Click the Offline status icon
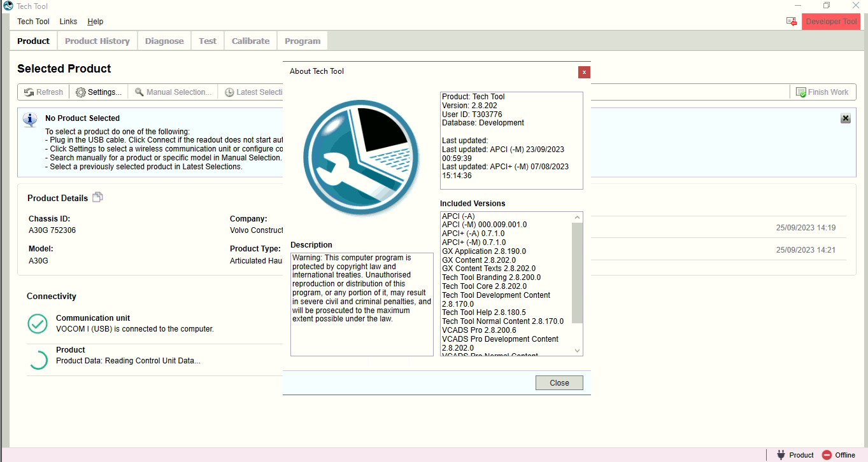The height and width of the screenshot is (462, 868). [827, 455]
